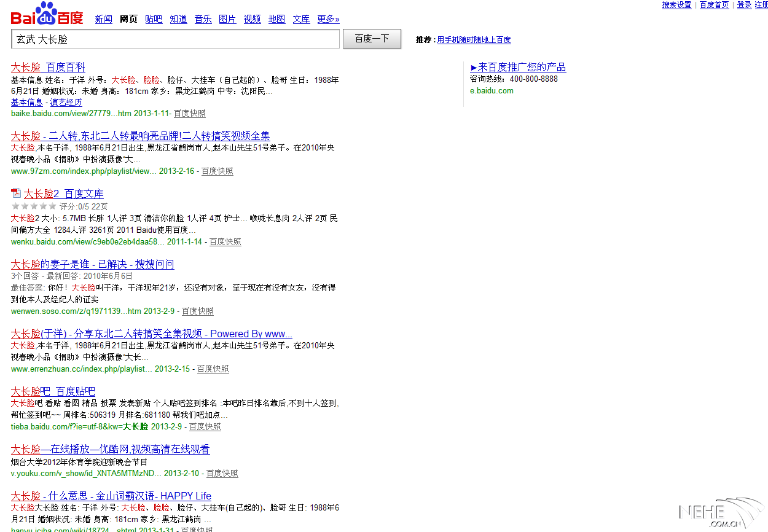Click the e.baidu.com ad address
This screenshot has width=768, height=532.
pos(492,91)
